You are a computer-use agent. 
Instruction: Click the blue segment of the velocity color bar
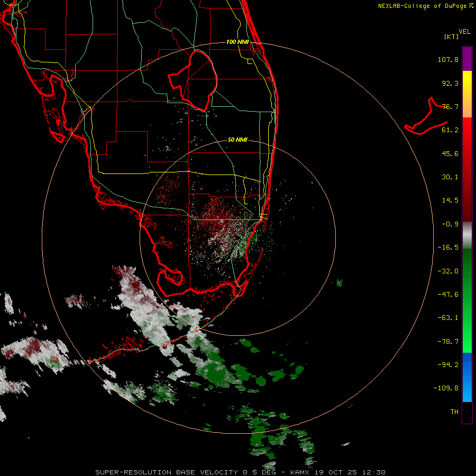[x=467, y=377]
